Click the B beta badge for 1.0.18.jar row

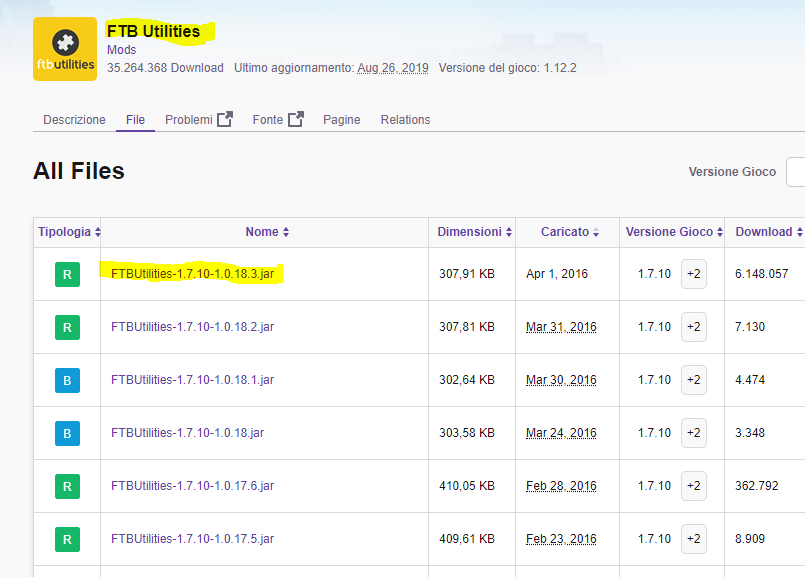pyautogui.click(x=67, y=433)
